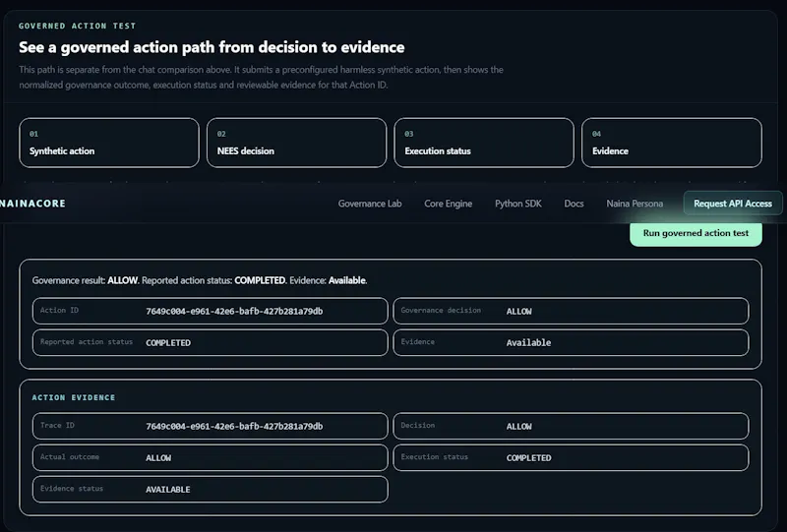Select the 04 Evidence step card
This screenshot has width=787, height=532.
click(x=672, y=143)
